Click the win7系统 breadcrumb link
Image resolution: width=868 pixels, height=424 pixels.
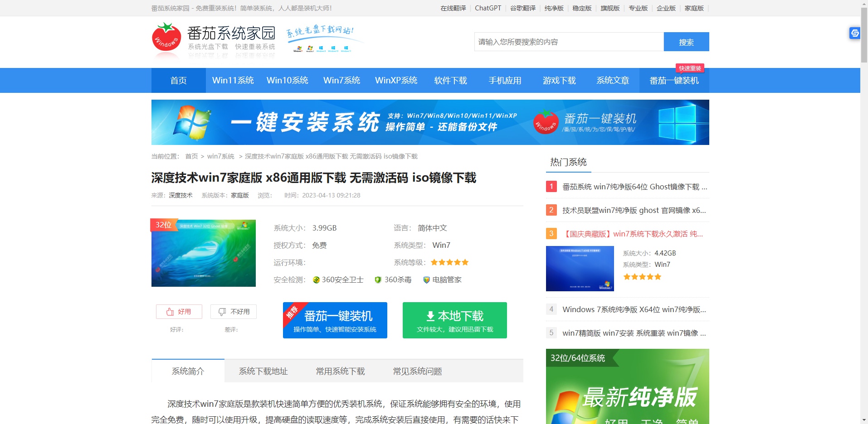221,156
